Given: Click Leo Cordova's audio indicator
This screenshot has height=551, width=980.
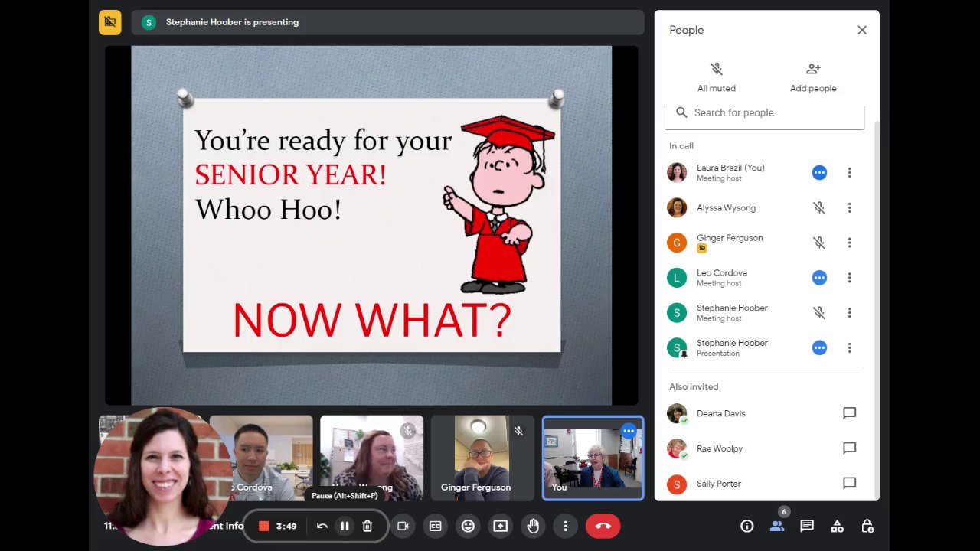Looking at the screenshot, I should click(819, 278).
